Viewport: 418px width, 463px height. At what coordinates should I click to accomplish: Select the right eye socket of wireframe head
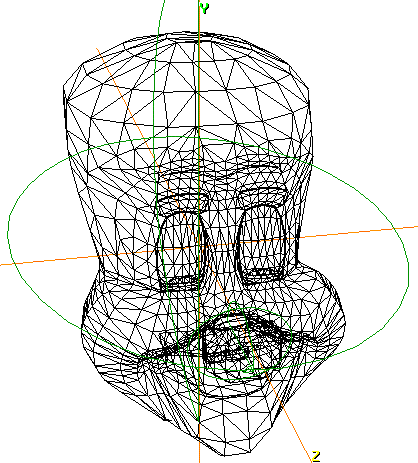[x=263, y=240]
